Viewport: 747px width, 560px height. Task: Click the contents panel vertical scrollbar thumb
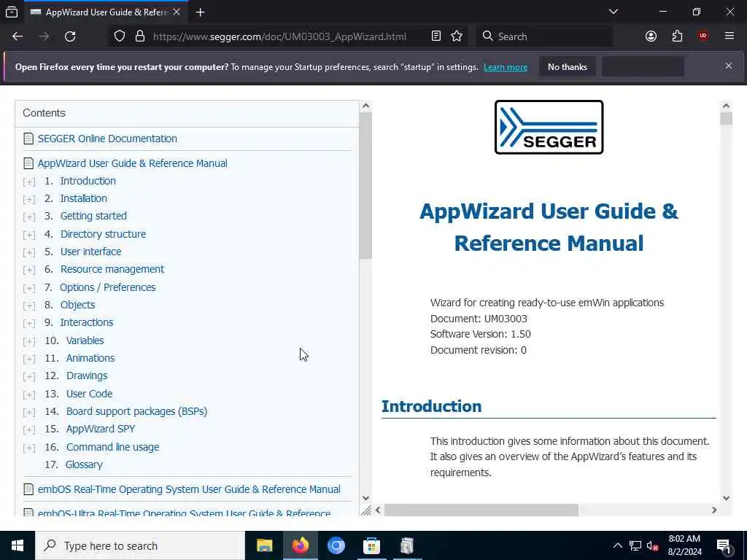[x=365, y=186]
